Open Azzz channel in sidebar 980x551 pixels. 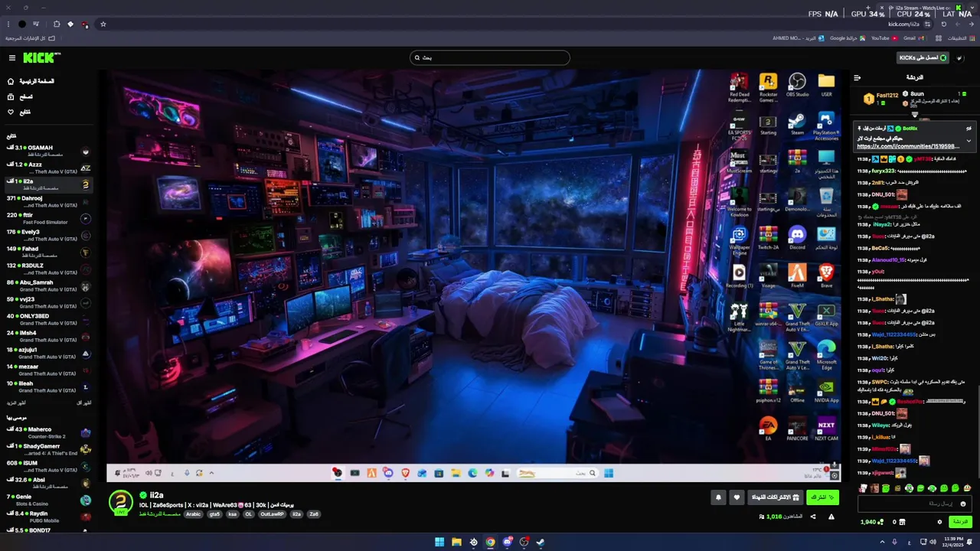click(48, 168)
